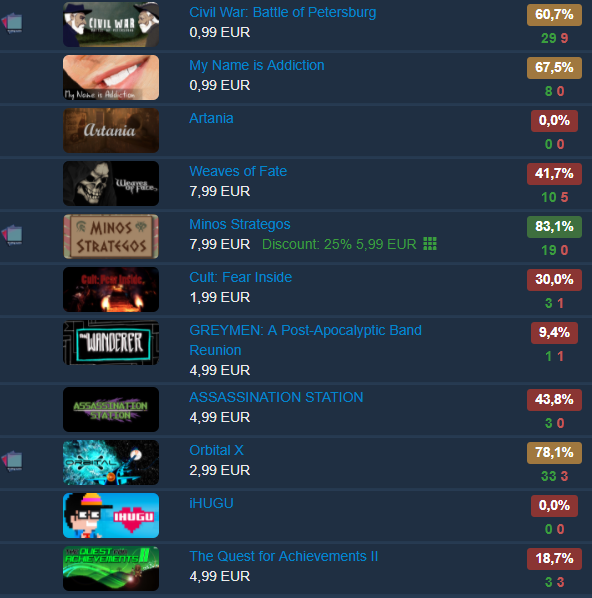Click the iHUGU game thumbnail

111,516
